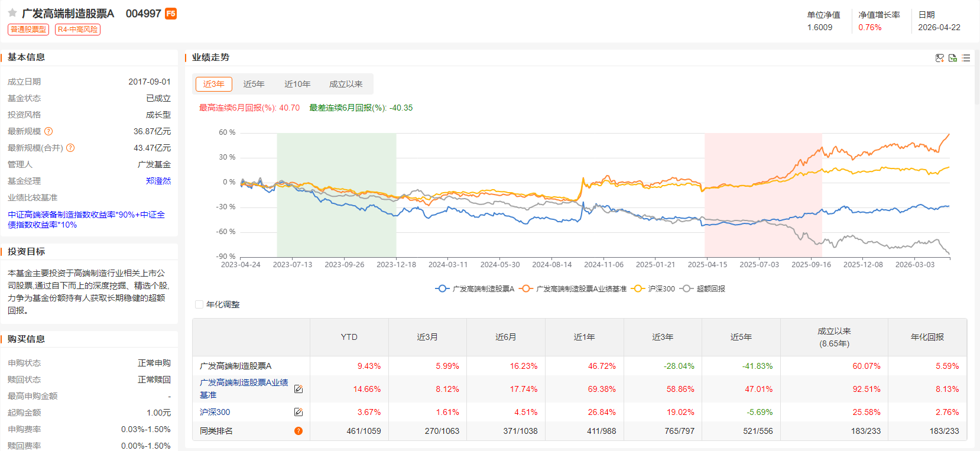Open fund manager 郑澄然 link

pyautogui.click(x=158, y=181)
